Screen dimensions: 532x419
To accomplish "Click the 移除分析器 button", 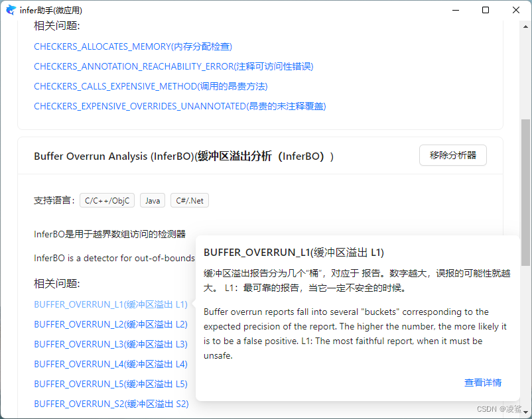I will pos(452,155).
